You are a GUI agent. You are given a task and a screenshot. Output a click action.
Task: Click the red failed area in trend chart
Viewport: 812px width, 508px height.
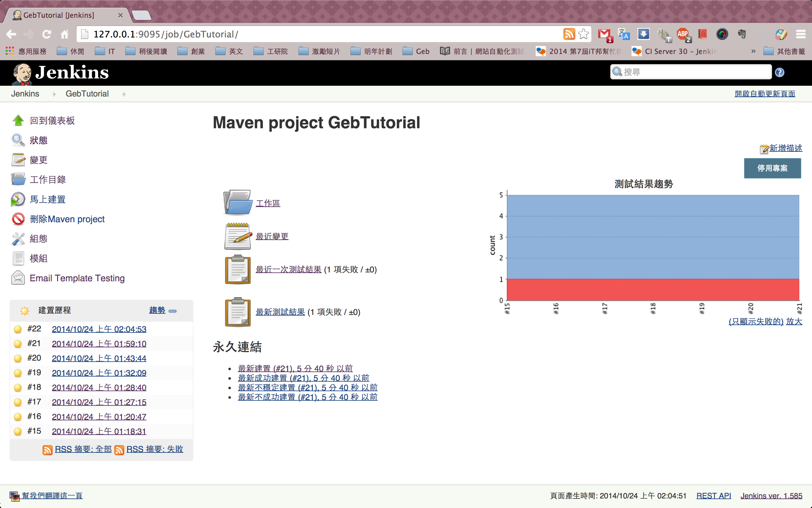click(653, 290)
